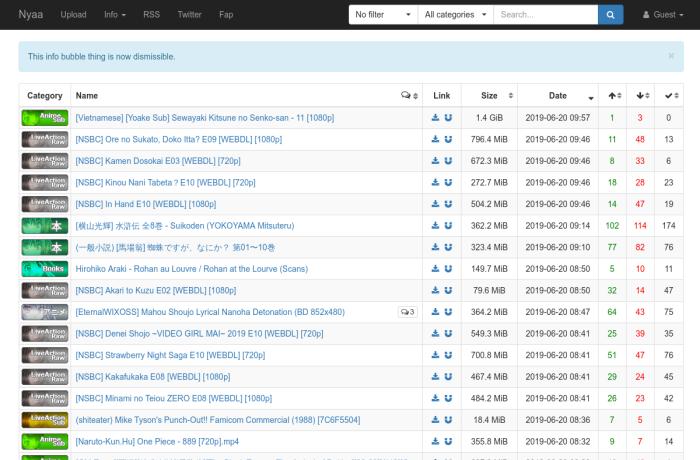Open magnet link for Mike Tyson's Punch-Out commercial

(x=448, y=420)
